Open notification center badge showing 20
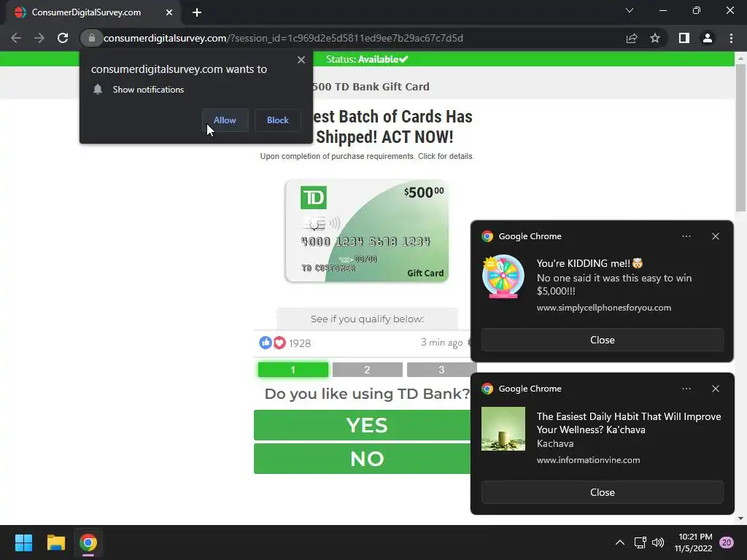 pyautogui.click(x=727, y=542)
